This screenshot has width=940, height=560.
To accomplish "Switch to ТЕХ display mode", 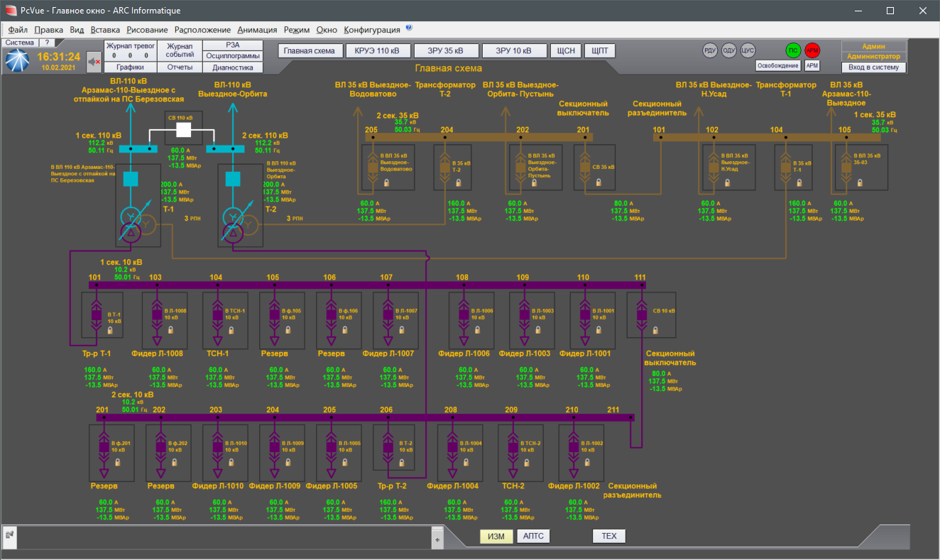I will 609,536.
